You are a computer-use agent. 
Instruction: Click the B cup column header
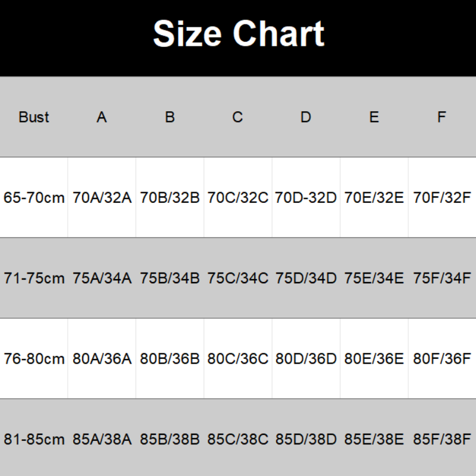[x=170, y=117]
